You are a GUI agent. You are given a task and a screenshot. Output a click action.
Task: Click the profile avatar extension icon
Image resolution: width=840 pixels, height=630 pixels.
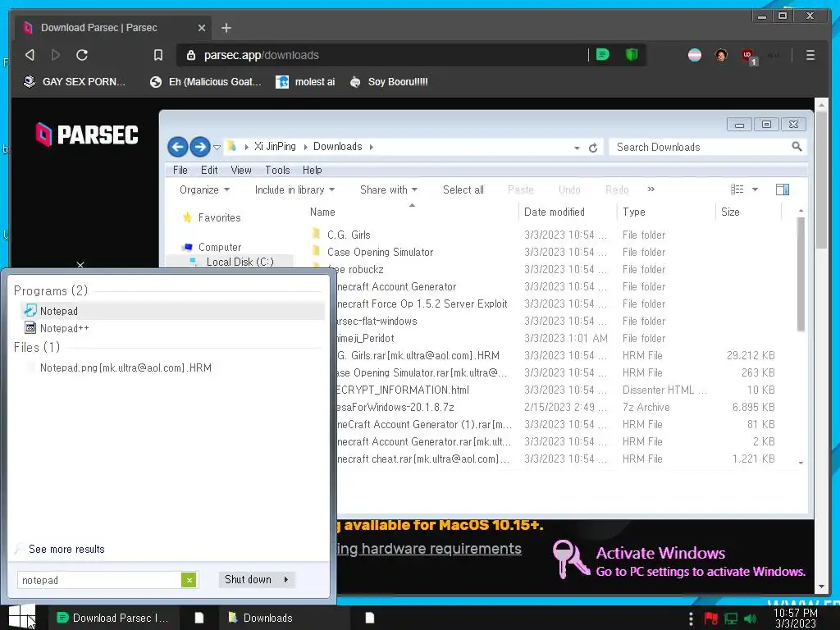click(x=721, y=55)
